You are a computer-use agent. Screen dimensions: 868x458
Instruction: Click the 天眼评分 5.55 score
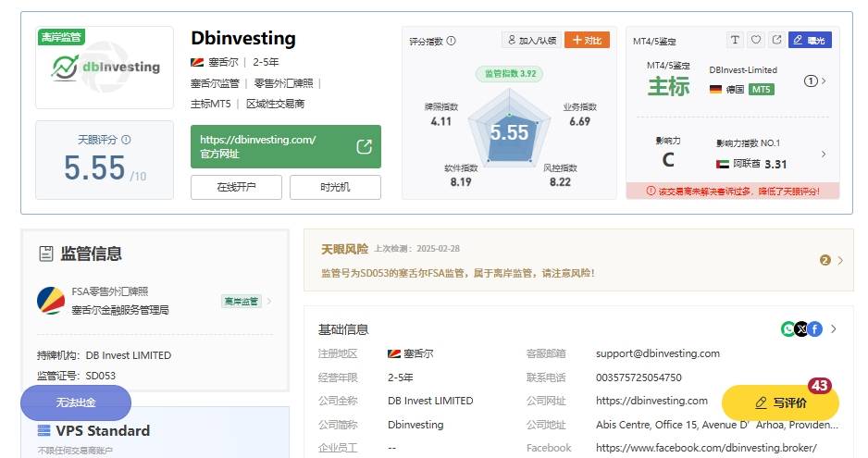coord(94,167)
